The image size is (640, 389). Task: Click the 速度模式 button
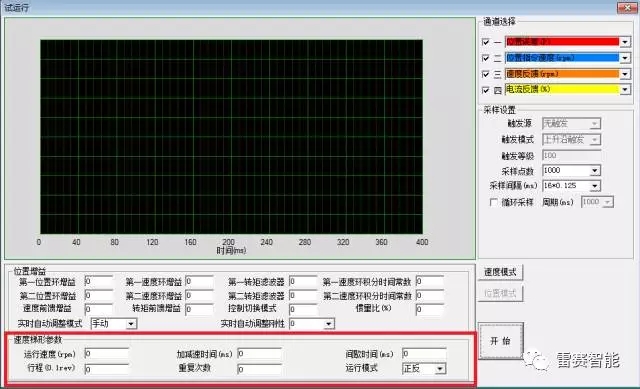(x=500, y=272)
